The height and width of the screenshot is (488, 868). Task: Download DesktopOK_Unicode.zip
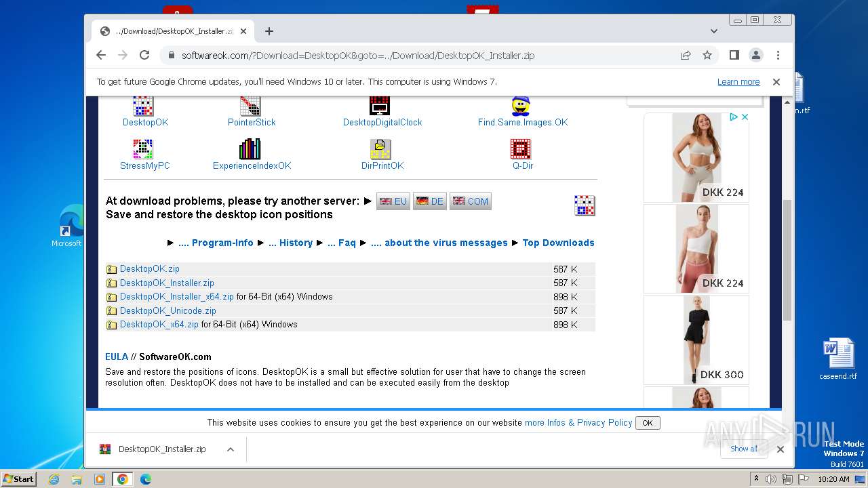[168, 311]
